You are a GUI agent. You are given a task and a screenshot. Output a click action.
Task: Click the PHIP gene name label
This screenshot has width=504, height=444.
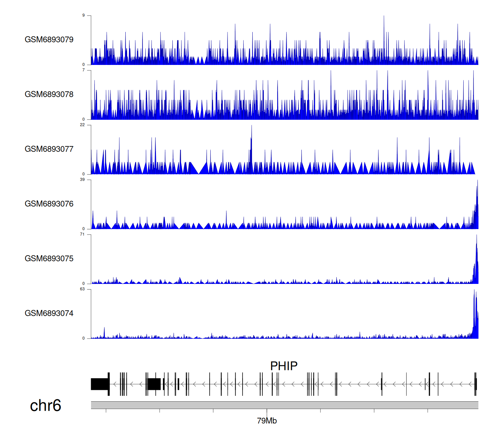[x=284, y=366]
